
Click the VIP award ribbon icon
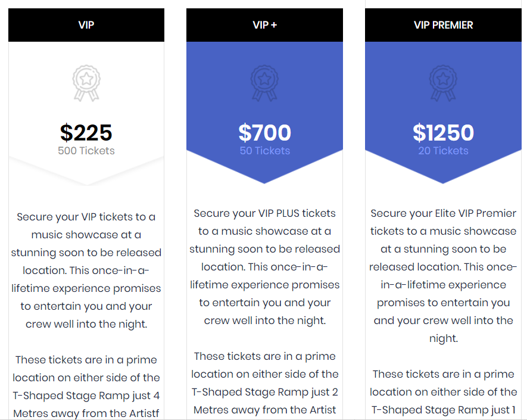tap(86, 83)
